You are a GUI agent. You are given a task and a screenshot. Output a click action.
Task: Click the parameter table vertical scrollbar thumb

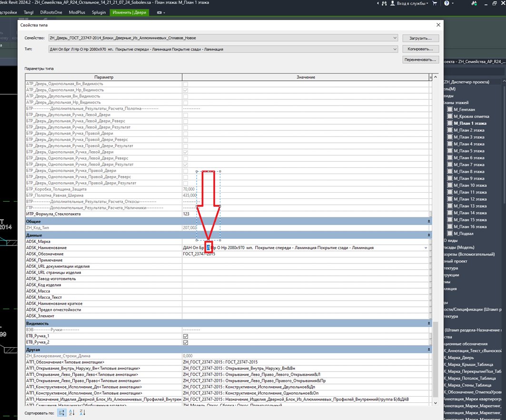(x=436, y=359)
